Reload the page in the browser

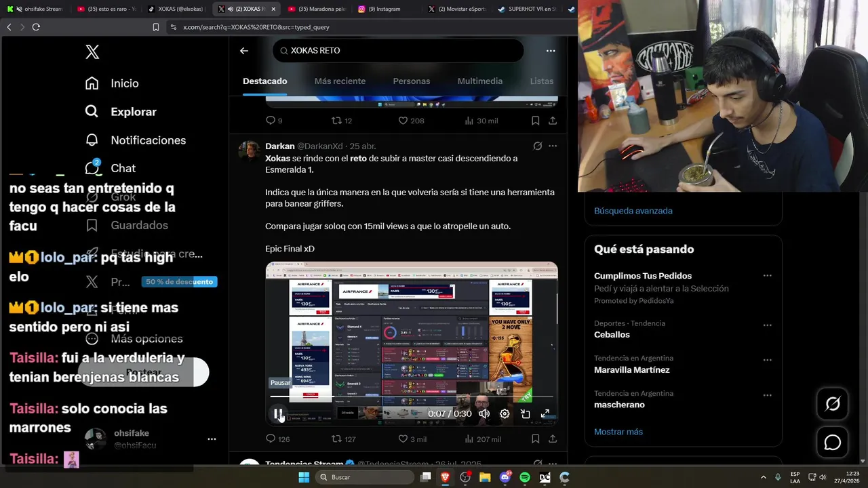(36, 27)
